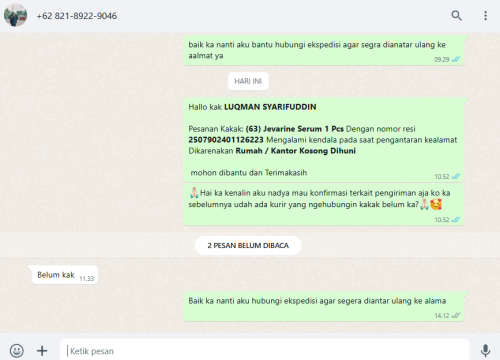This screenshot has width=500, height=360.
Task: Select the Hallo kak LUQMAN SYARIFUDDIN message
Action: (x=323, y=140)
